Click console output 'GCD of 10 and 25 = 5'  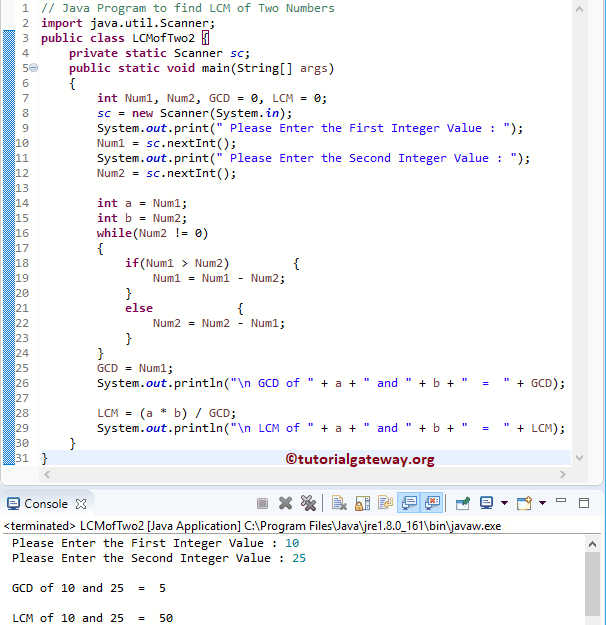pos(89,588)
